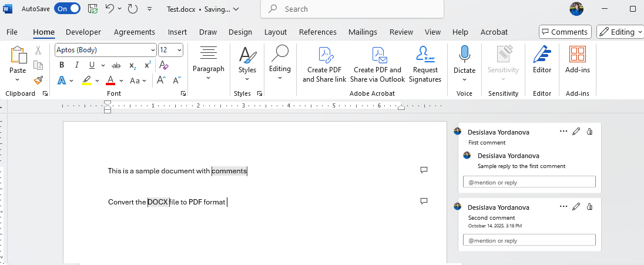Apply Superscript formatting
This screenshot has height=265, width=644.
click(x=148, y=65)
